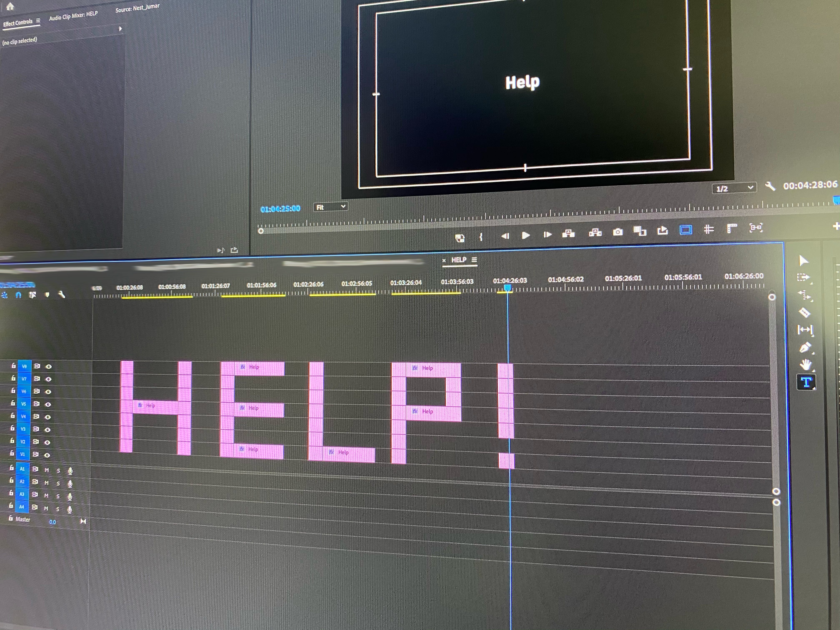Viewport: 840px width, 630px height.
Task: Open the Fit zoom level dropdown
Action: [330, 207]
